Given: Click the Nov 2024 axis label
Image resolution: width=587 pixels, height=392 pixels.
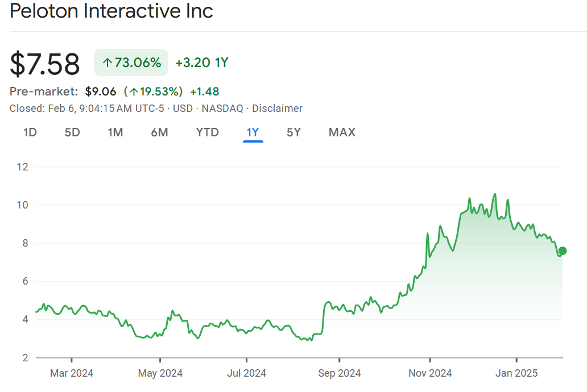Looking at the screenshot, I should point(431,373).
